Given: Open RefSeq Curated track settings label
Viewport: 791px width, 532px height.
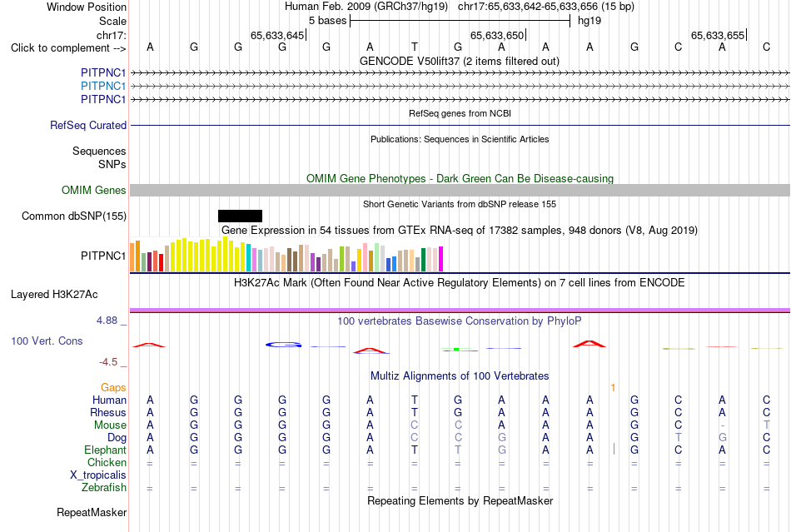Looking at the screenshot, I should click(x=87, y=125).
